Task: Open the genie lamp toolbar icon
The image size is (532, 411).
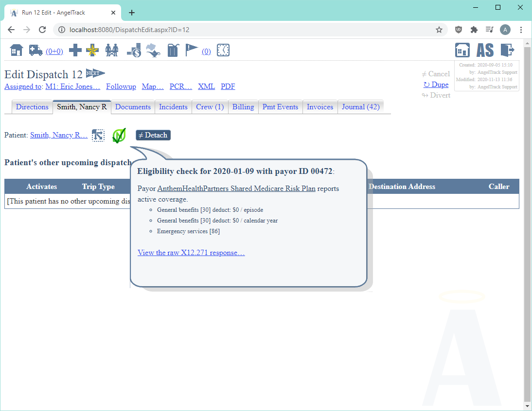Action: click(x=153, y=50)
